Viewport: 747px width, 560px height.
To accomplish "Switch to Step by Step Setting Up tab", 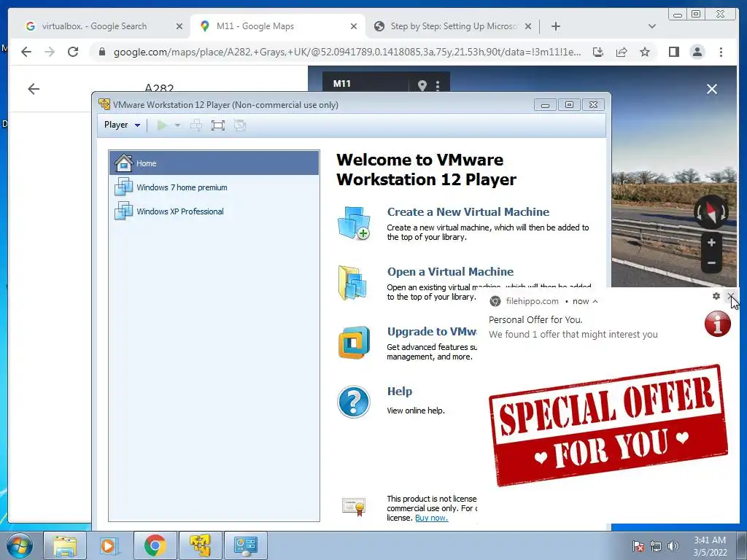I will point(453,26).
